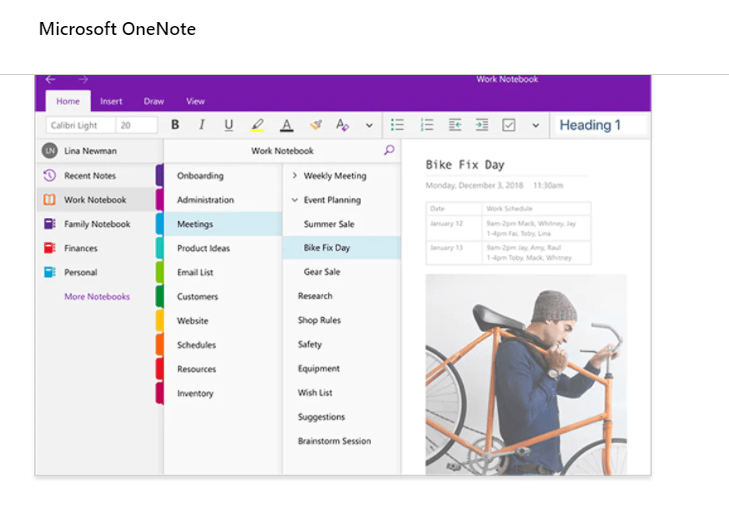
Task: Open the Product Ideas section
Action: coord(222,248)
